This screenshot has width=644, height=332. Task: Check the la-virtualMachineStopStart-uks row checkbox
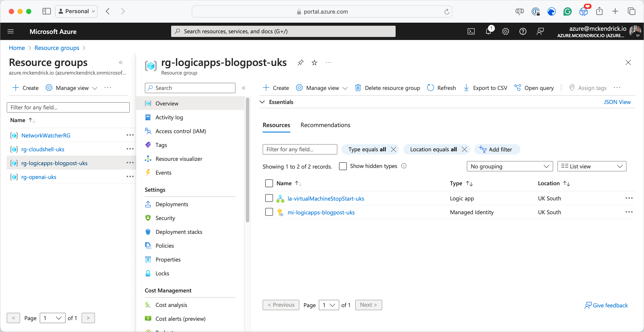pyautogui.click(x=269, y=198)
